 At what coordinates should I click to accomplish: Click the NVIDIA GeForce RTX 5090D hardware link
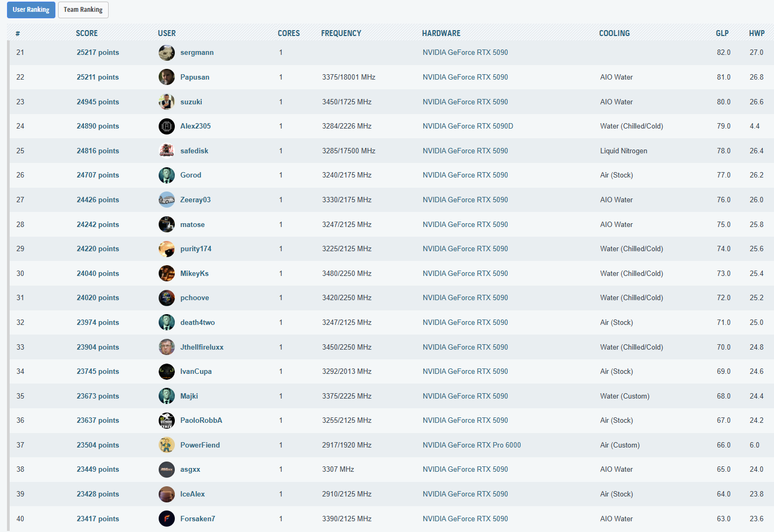[467, 126]
